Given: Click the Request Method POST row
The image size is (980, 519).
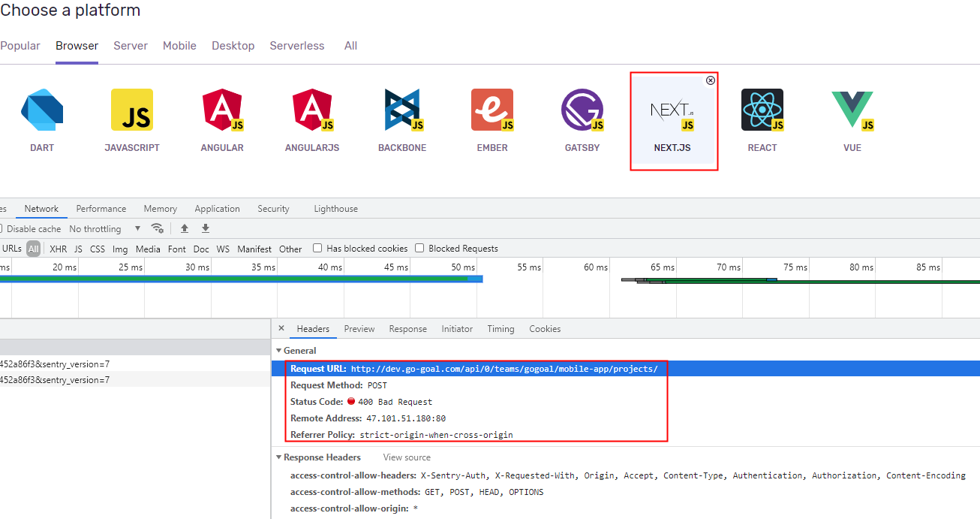Looking at the screenshot, I should (339, 385).
